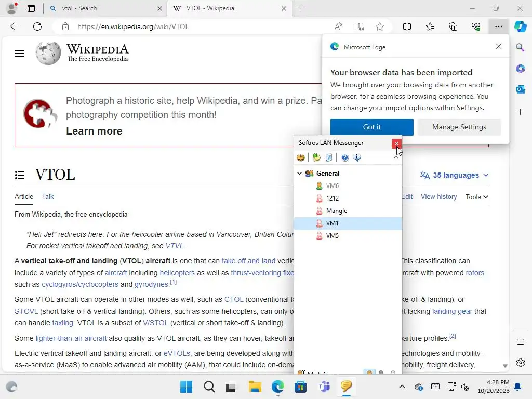The width and height of the screenshot is (532, 399).
Task: Open Edge sidebar search icon
Action: point(520,47)
